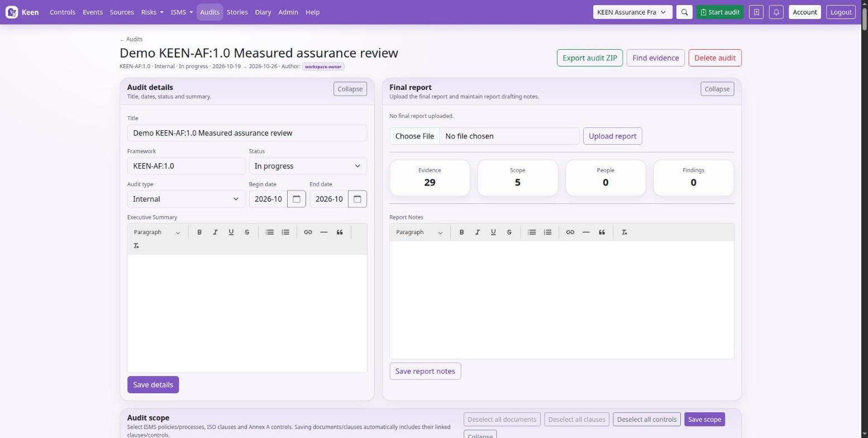
Task: Expand the ISMS menu
Action: (182, 12)
